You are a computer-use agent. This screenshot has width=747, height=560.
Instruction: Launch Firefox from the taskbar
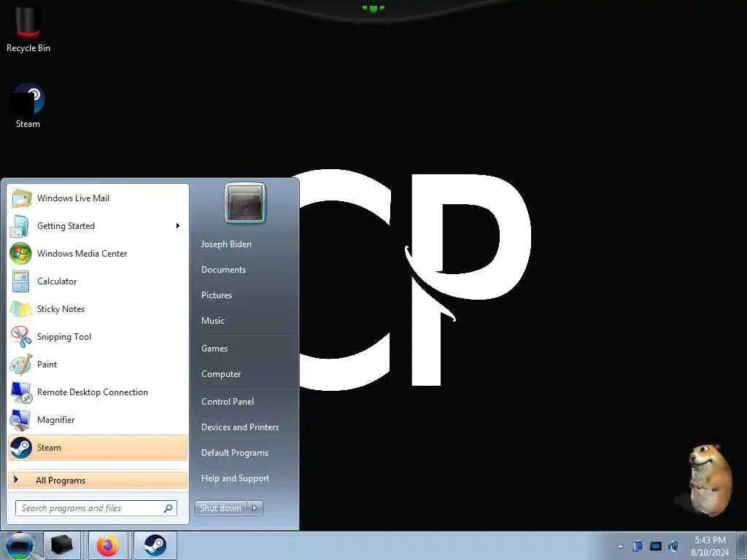click(108, 545)
